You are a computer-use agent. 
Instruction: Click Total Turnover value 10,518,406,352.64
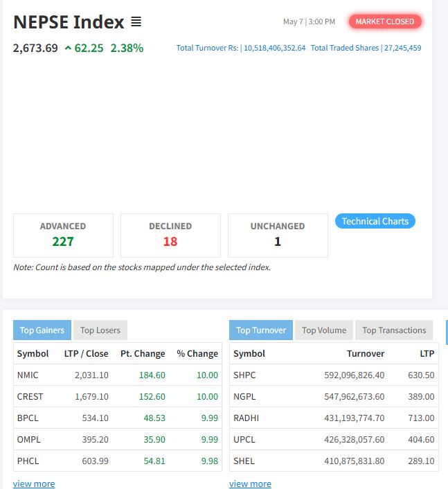click(275, 48)
